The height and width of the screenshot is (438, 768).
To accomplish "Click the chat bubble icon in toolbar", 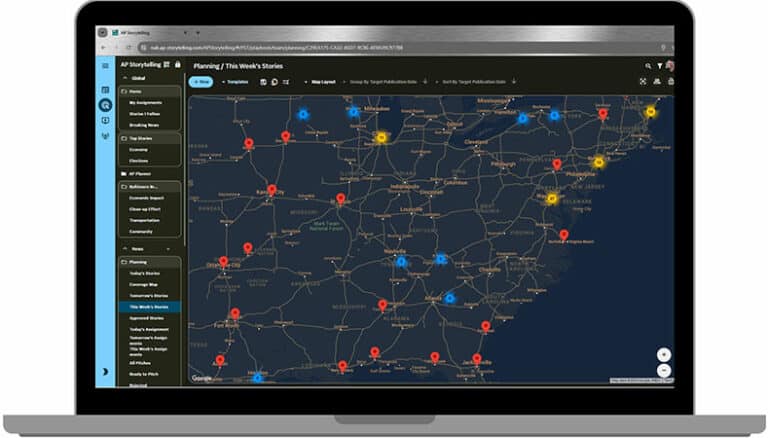I will point(274,82).
